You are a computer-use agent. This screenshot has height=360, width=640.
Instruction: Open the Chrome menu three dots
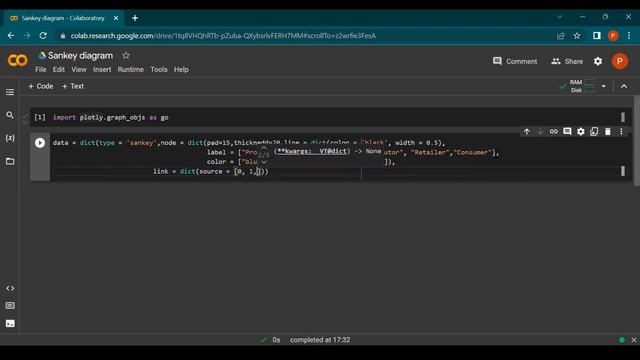tap(629, 36)
